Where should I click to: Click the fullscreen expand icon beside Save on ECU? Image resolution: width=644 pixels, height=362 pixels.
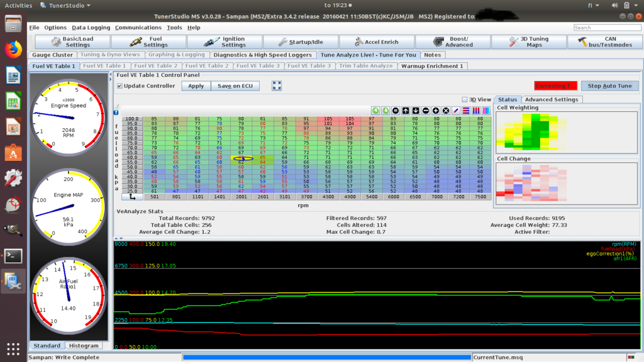click(277, 85)
